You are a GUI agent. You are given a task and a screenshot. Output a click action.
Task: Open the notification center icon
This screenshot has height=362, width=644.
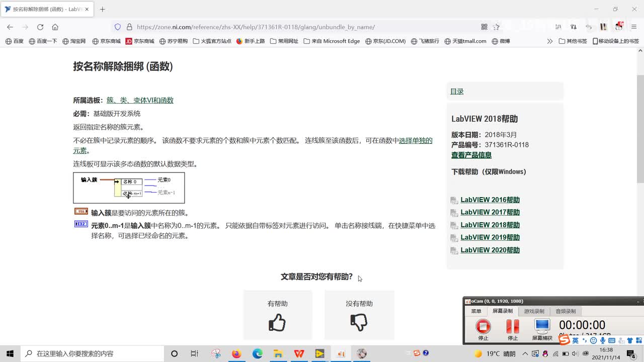point(631,353)
